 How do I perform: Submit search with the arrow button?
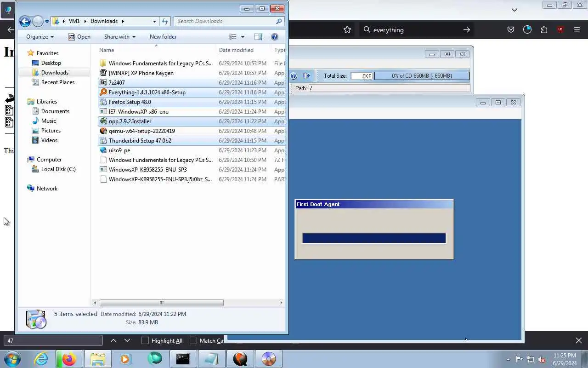(x=466, y=30)
